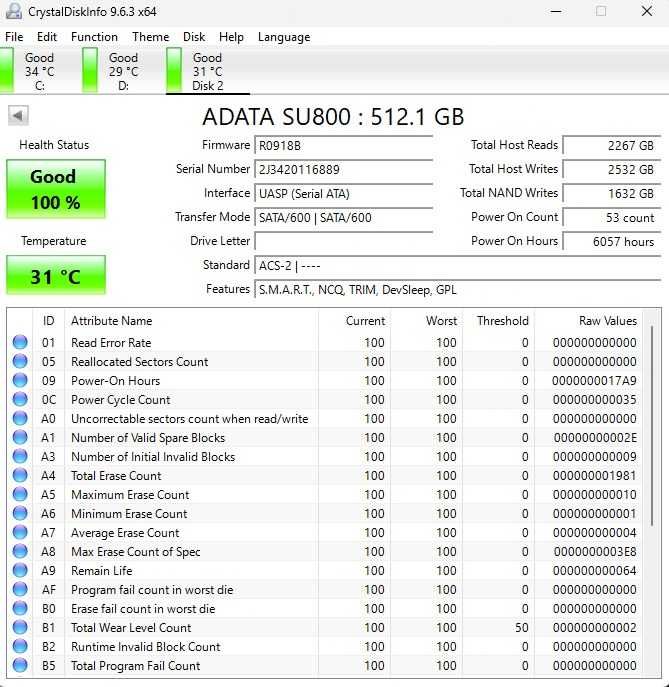Click threshold value 50 in B1 row
669x687 pixels.
[521, 628]
